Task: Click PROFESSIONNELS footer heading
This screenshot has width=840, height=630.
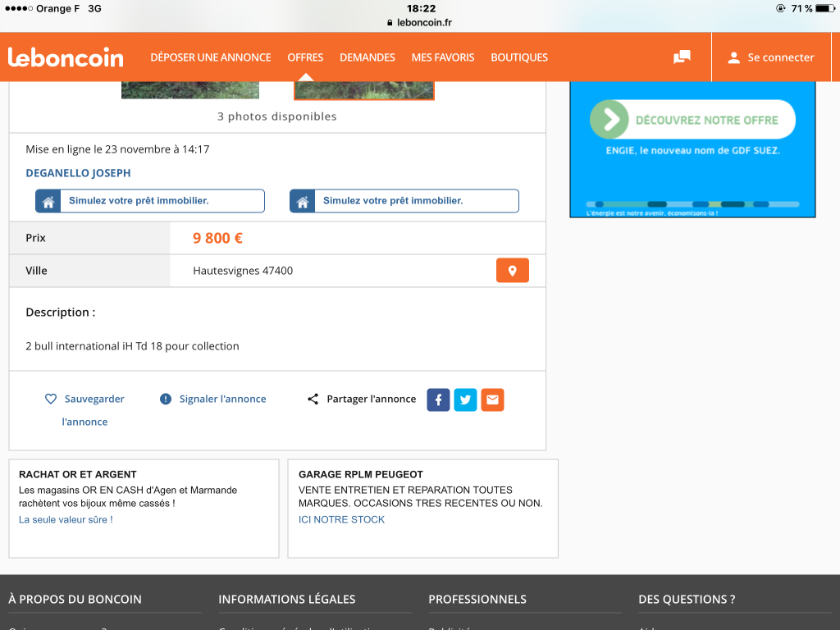Action: [x=477, y=600]
